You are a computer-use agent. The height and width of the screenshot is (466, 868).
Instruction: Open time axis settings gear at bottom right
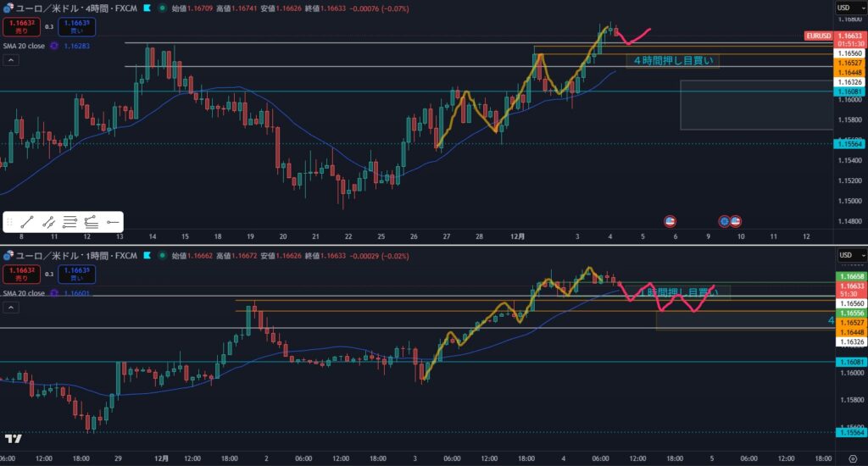point(851,458)
